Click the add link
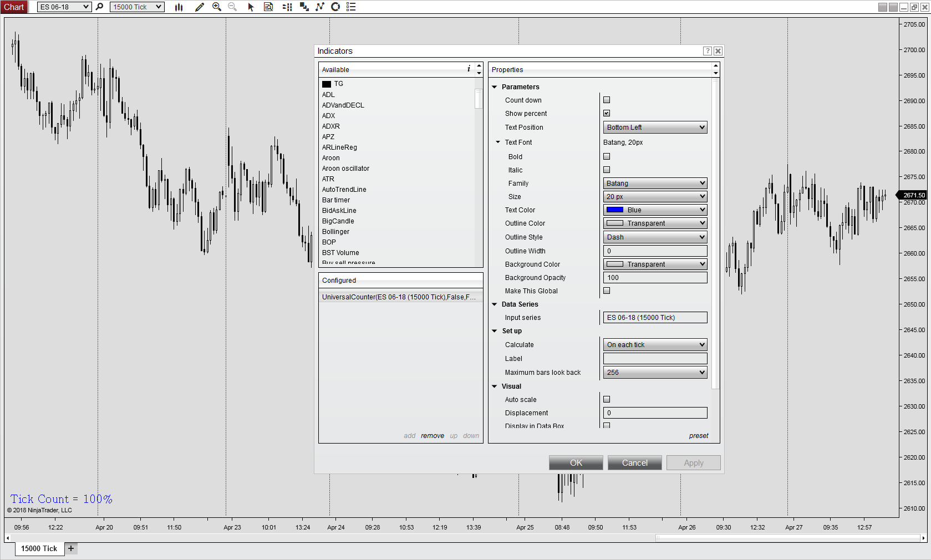931x560 pixels. [x=410, y=436]
